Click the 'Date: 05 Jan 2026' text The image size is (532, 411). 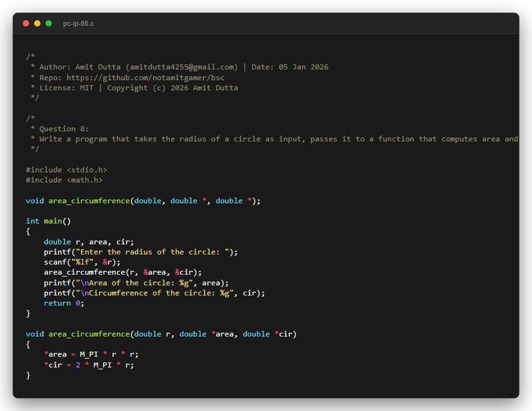click(290, 67)
